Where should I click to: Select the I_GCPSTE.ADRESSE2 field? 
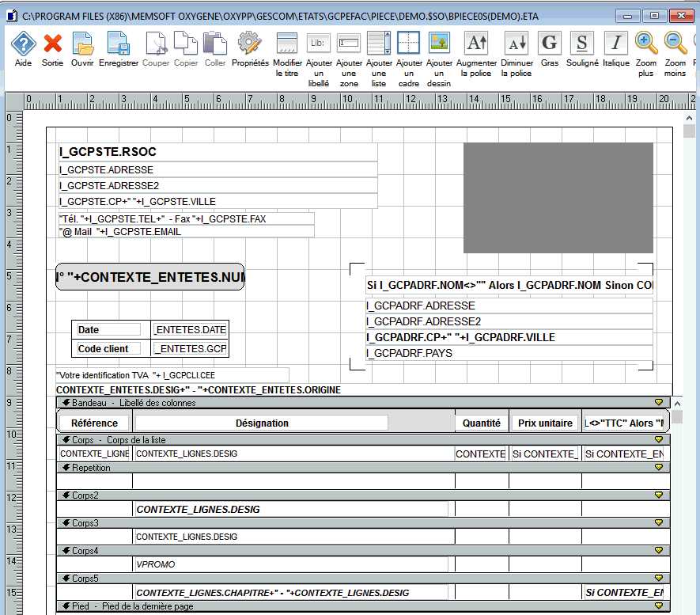(218, 185)
